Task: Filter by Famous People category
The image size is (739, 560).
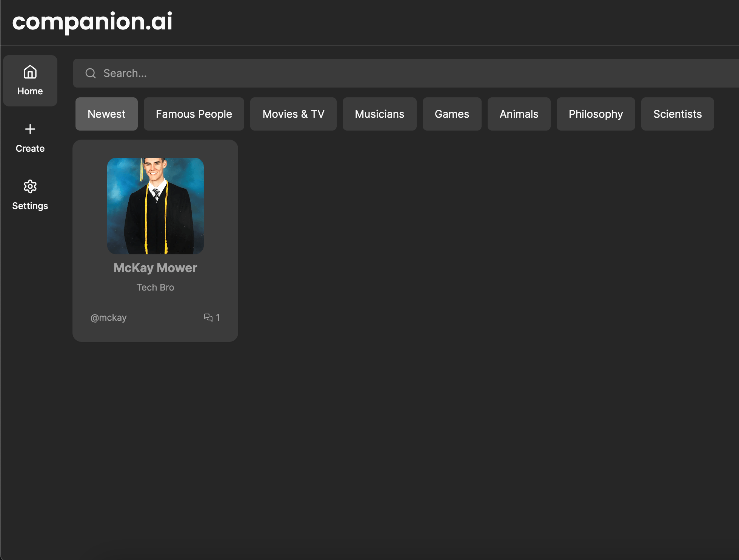Action: tap(194, 114)
